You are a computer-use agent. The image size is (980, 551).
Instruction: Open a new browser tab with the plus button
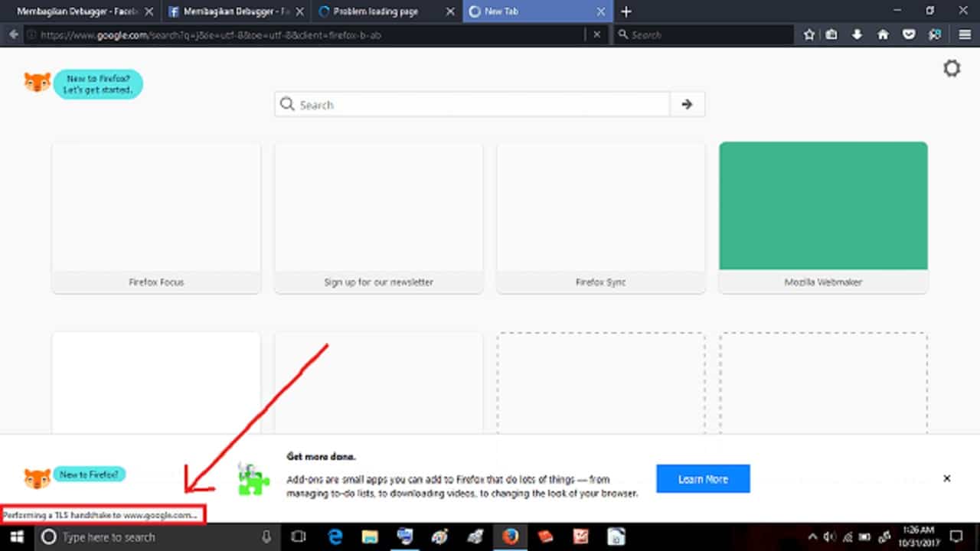click(626, 11)
